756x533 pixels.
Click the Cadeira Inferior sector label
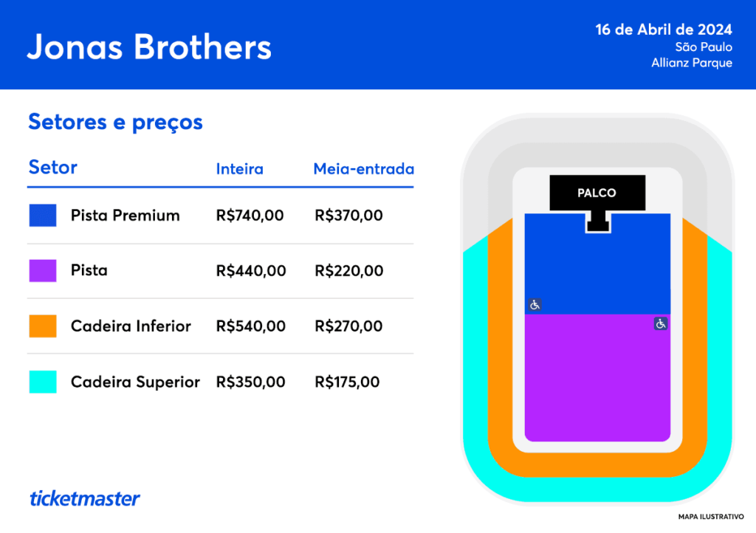pyautogui.click(x=131, y=326)
